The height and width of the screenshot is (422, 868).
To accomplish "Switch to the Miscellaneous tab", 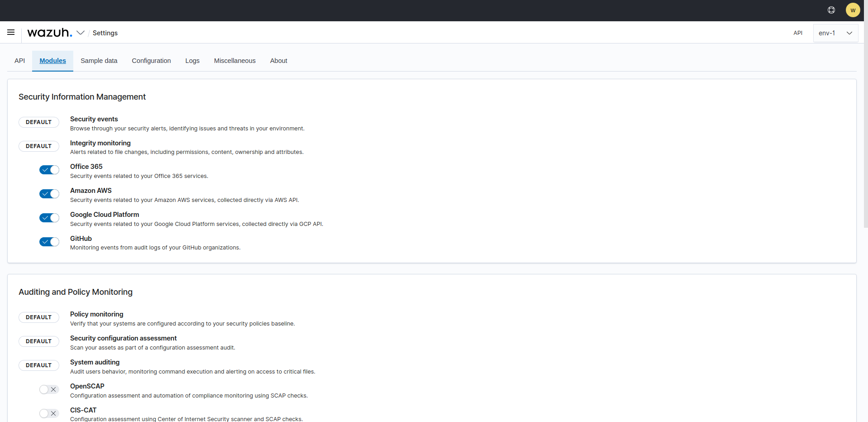I will pos(235,61).
